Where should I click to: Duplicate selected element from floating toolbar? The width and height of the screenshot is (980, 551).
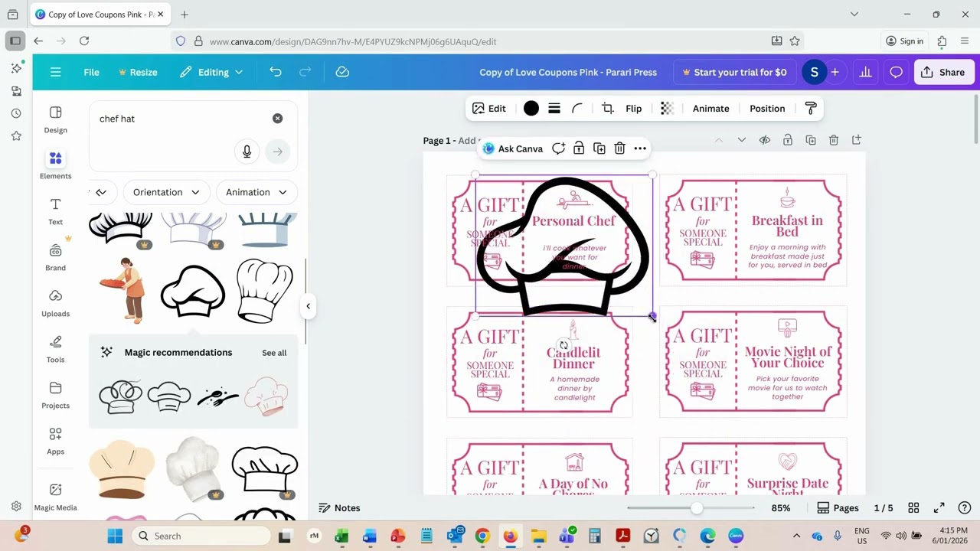599,148
